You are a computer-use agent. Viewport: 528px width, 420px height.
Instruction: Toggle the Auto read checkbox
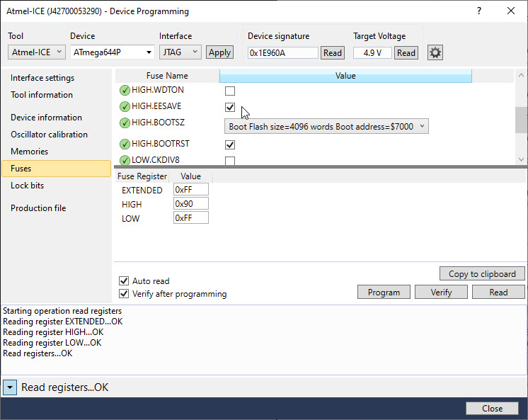[124, 280]
